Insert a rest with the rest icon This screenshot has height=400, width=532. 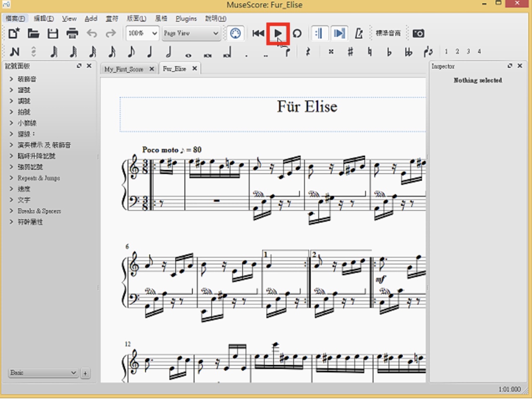coord(308,51)
